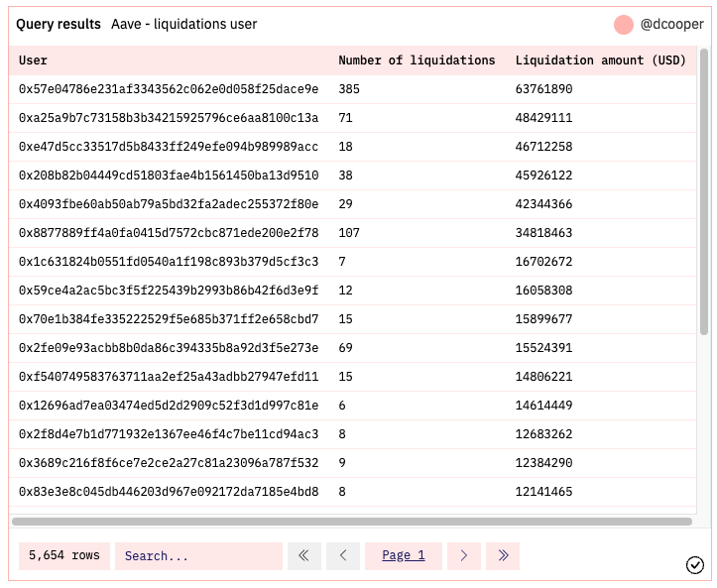Click the User column header
Screen dimensions: 717x588
33,60
